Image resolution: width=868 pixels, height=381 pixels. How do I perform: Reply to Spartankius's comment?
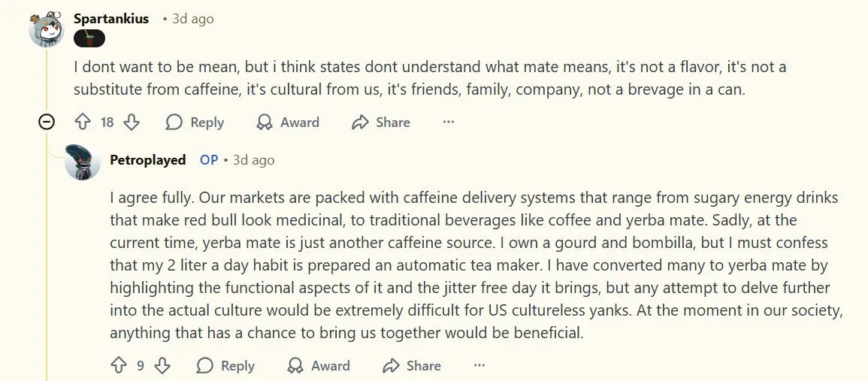(195, 122)
